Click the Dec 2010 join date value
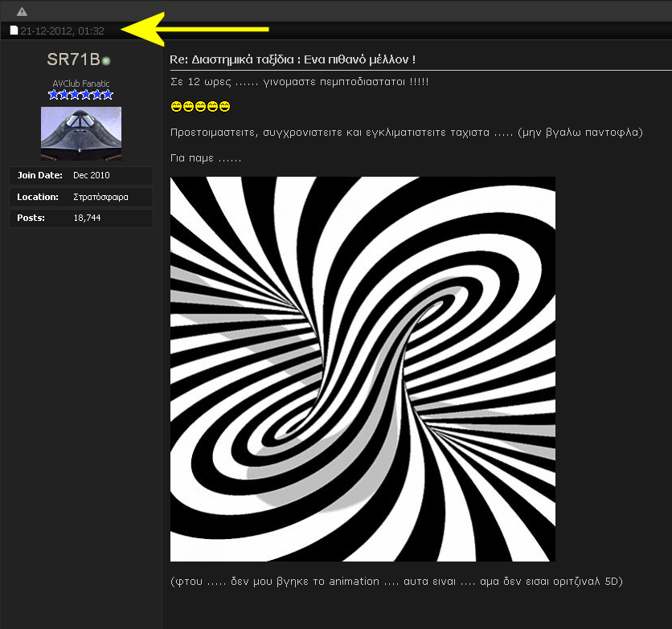This screenshot has height=629, width=672. [x=92, y=175]
